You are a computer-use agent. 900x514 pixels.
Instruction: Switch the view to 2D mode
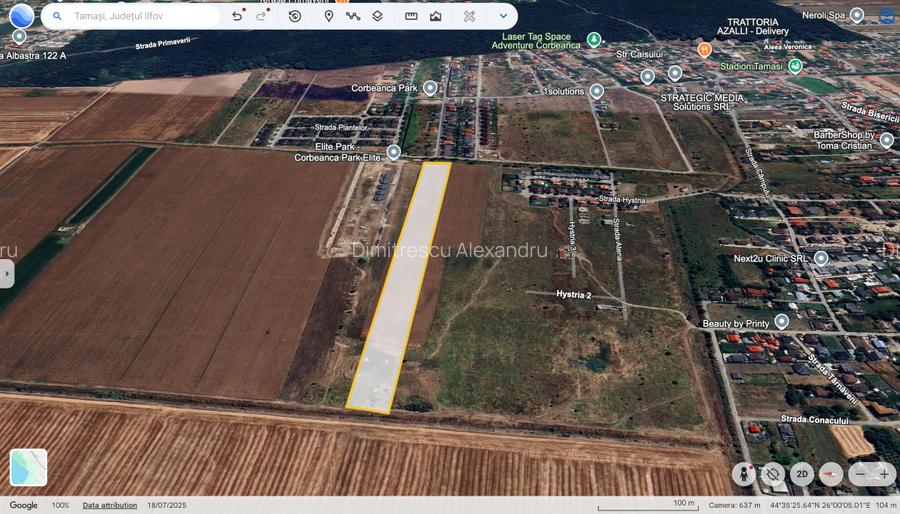click(801, 474)
